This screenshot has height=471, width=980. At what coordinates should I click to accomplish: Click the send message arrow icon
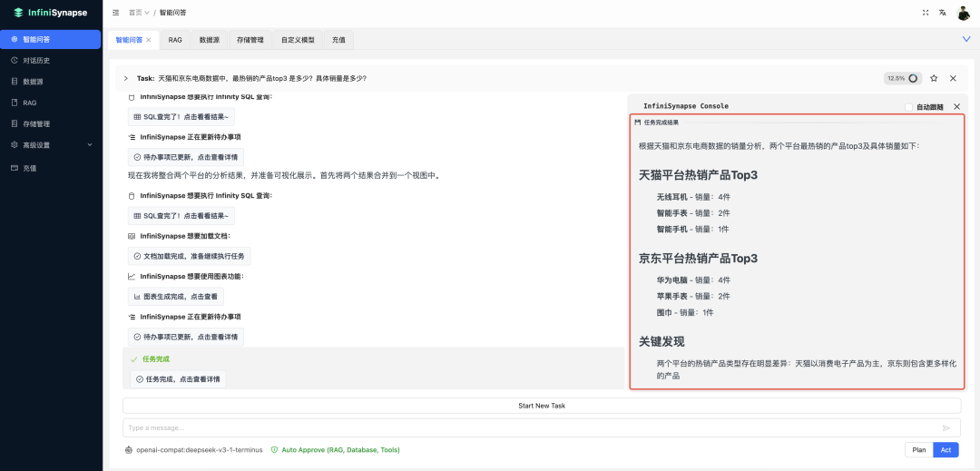click(946, 428)
